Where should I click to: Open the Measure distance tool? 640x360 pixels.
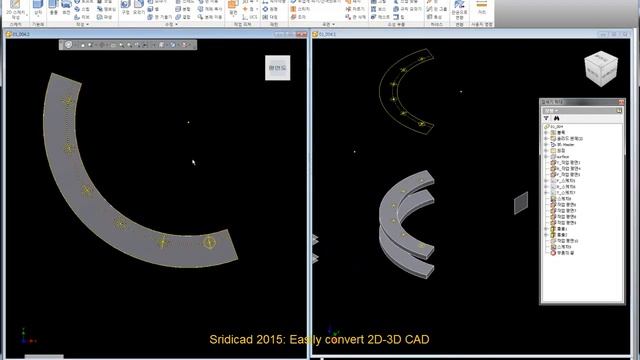(482, 8)
